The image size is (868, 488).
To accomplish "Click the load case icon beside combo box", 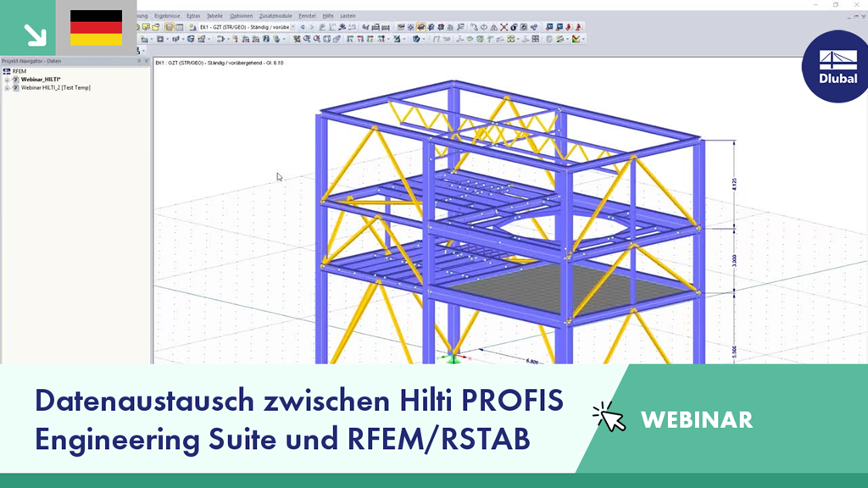I will tap(192, 27).
